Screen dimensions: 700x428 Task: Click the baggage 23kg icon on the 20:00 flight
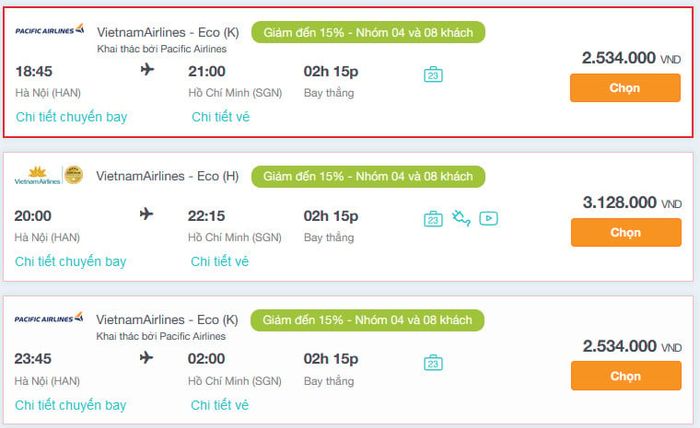[x=433, y=219]
